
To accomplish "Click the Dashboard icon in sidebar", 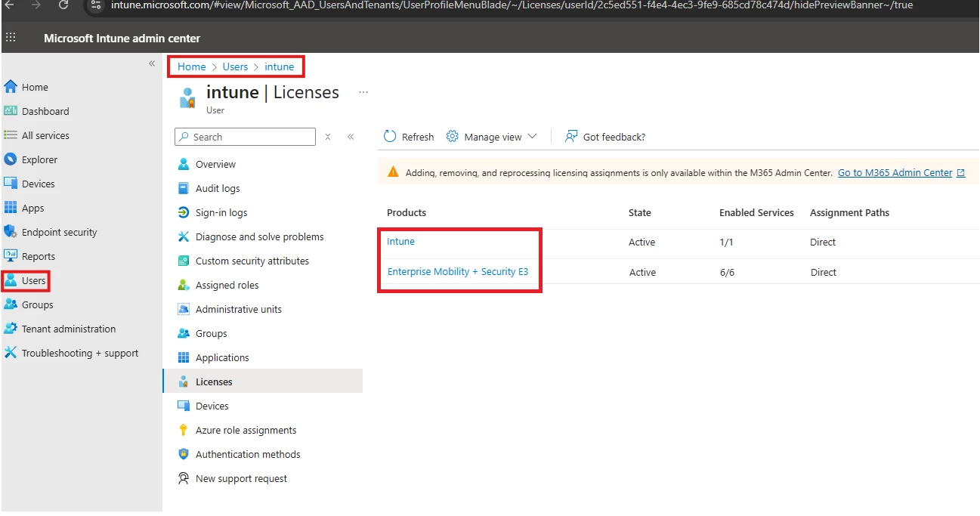I will click(11, 111).
